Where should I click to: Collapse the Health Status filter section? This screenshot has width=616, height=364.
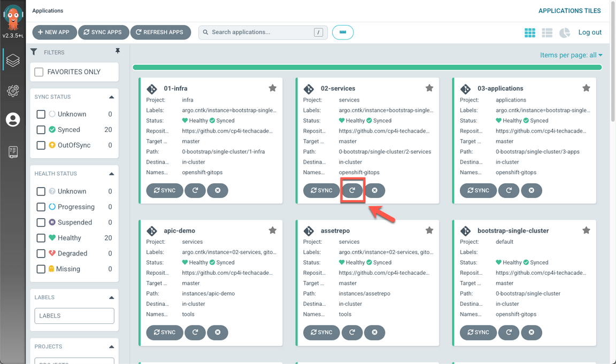click(x=111, y=174)
